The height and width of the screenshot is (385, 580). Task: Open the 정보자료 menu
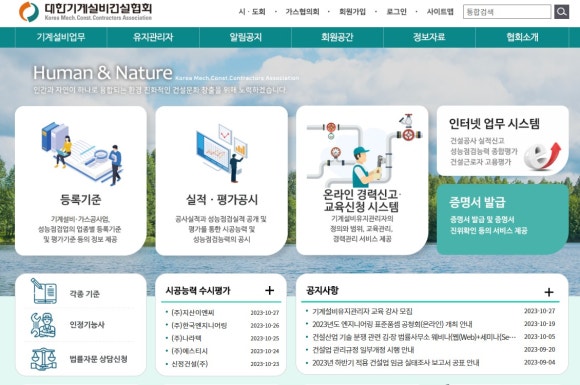tap(429, 37)
